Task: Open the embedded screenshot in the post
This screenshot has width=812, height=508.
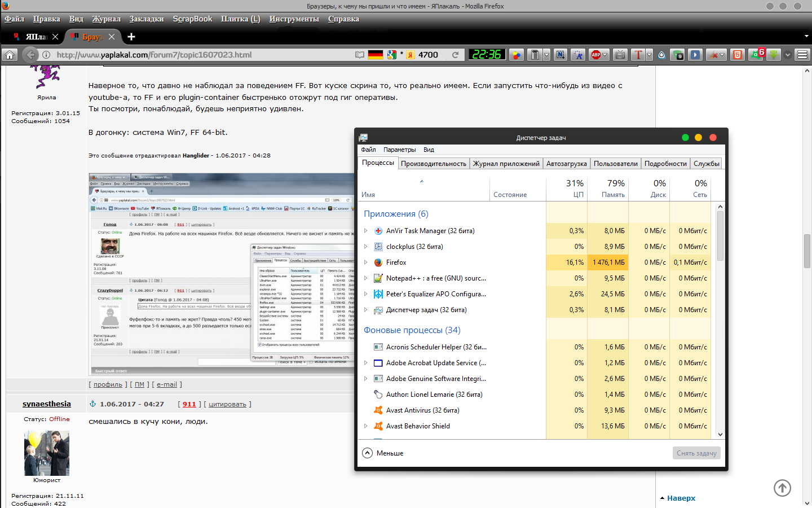Action: [x=222, y=274]
